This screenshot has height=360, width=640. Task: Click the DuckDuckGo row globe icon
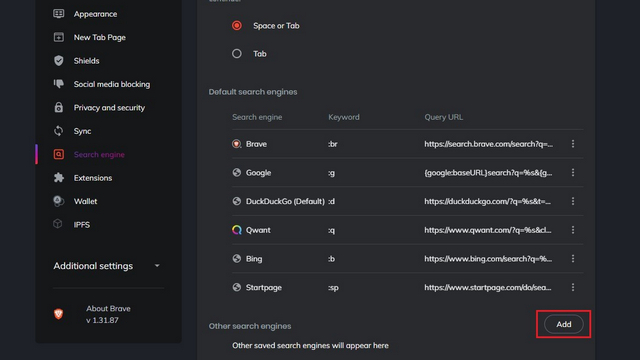(236, 201)
